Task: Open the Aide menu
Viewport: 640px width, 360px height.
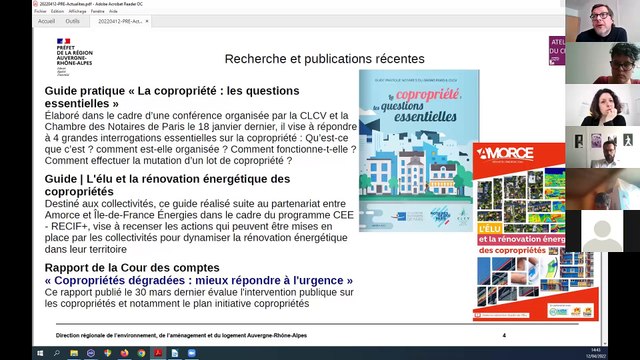Action: [x=113, y=11]
